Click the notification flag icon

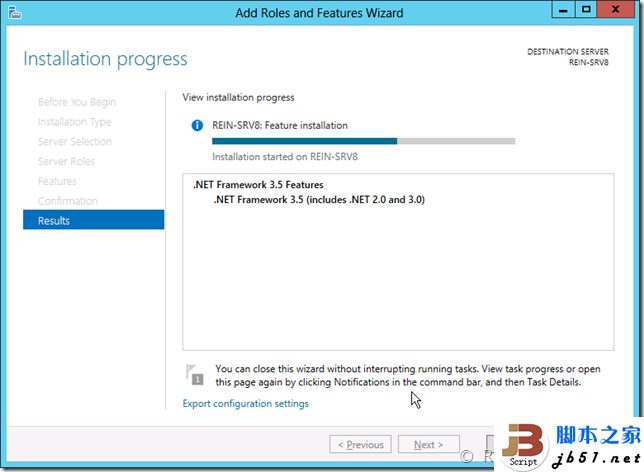pos(194,375)
